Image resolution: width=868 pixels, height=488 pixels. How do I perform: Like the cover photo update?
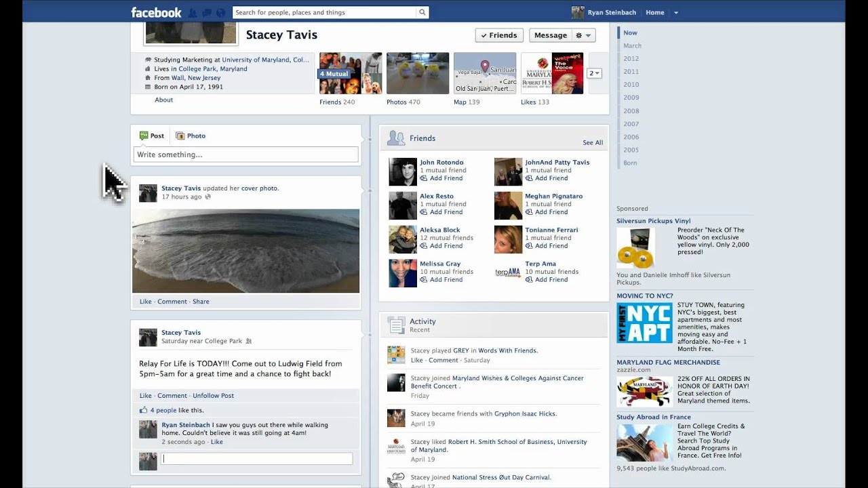point(146,302)
